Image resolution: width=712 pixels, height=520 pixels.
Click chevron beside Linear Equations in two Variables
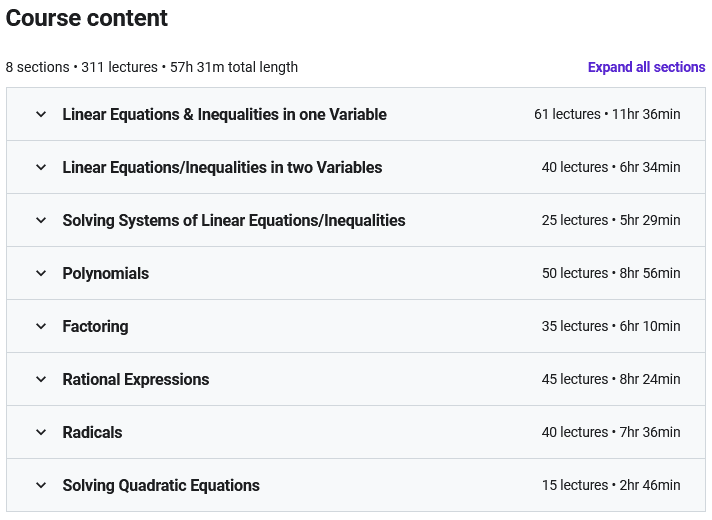click(x=41, y=167)
